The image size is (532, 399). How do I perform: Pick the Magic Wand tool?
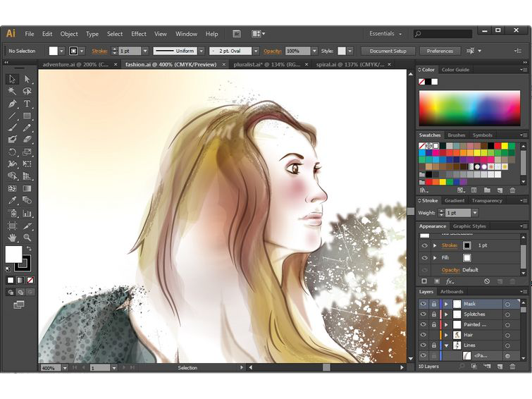pos(12,91)
